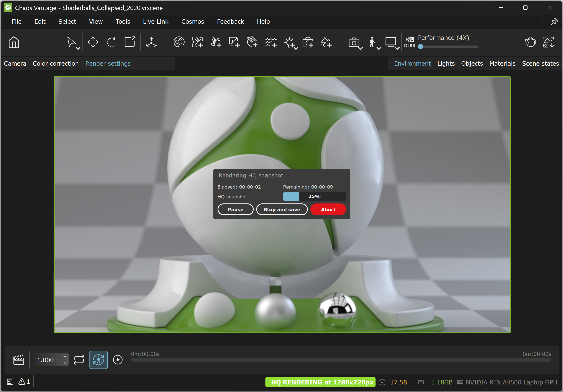Switch to the Lights tab

[x=446, y=63]
